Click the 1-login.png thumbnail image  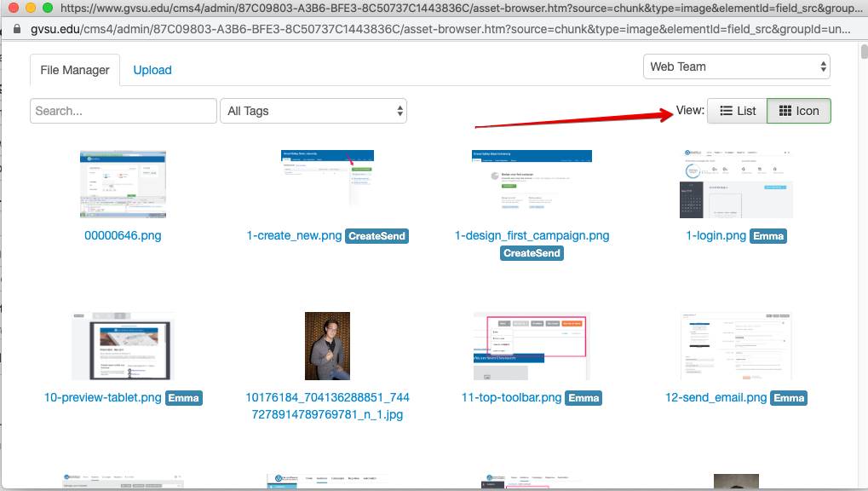click(x=736, y=183)
